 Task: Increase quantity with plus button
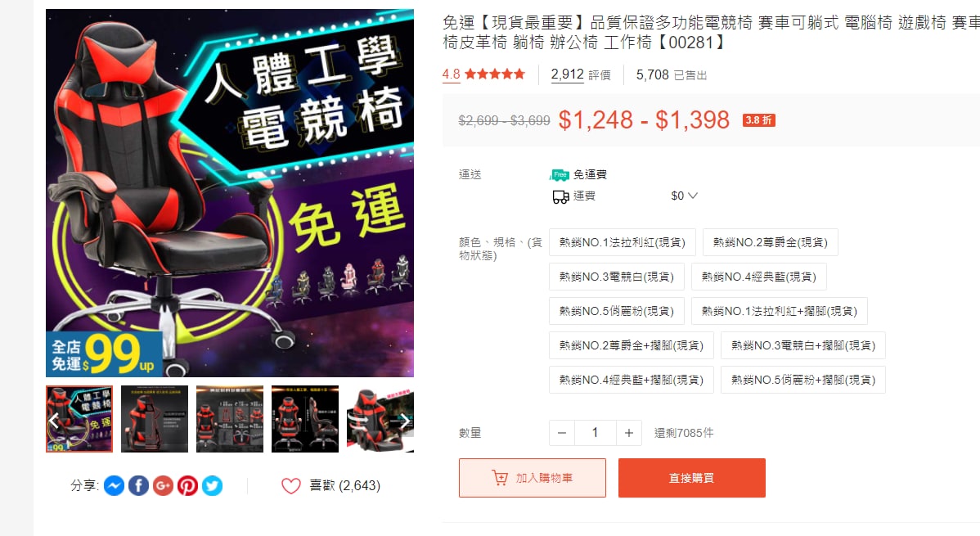coord(629,433)
